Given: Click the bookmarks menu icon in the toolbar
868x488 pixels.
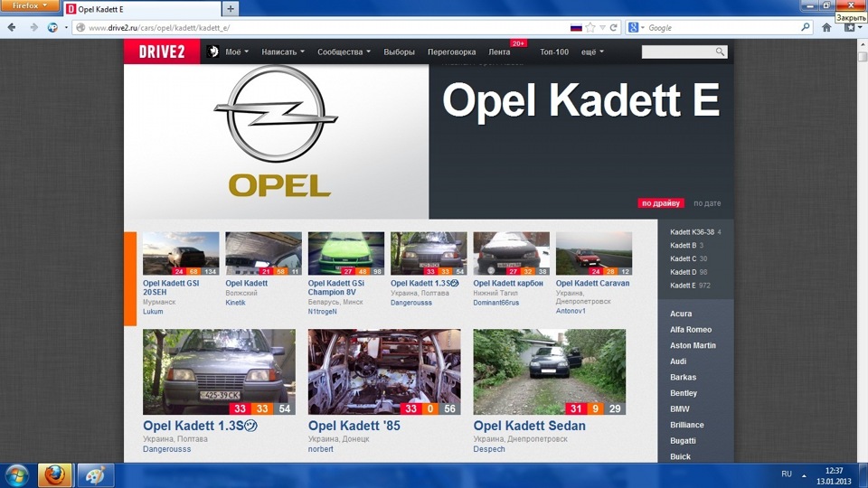Looking at the screenshot, I should tap(849, 27).
